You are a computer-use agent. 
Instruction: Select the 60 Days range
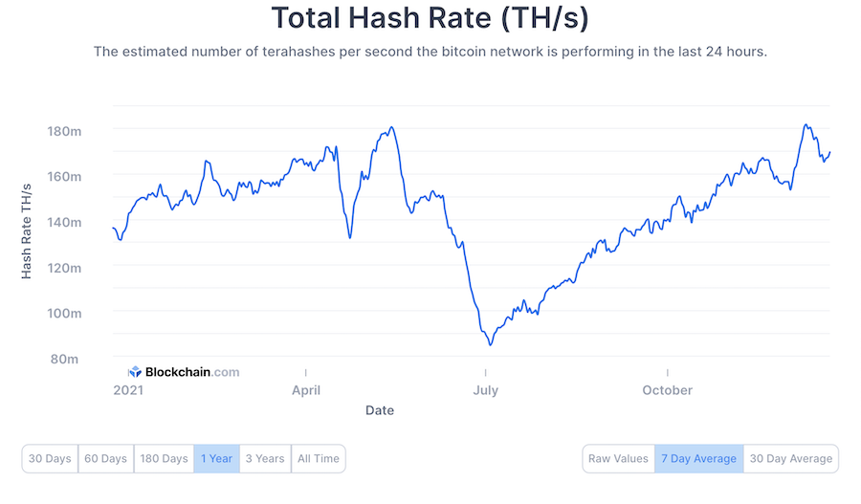105,458
